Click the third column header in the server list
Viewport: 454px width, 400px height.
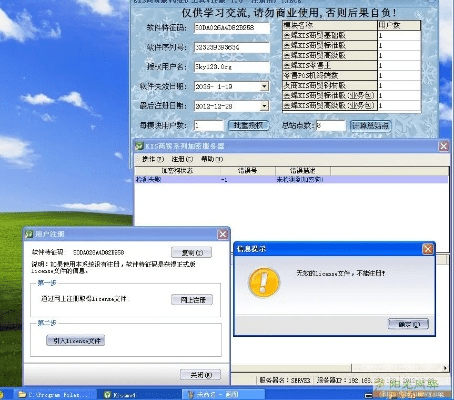point(303,171)
